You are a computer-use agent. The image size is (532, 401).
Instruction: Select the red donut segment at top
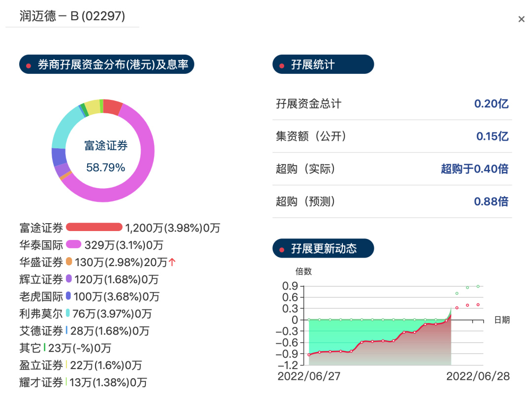112,106
